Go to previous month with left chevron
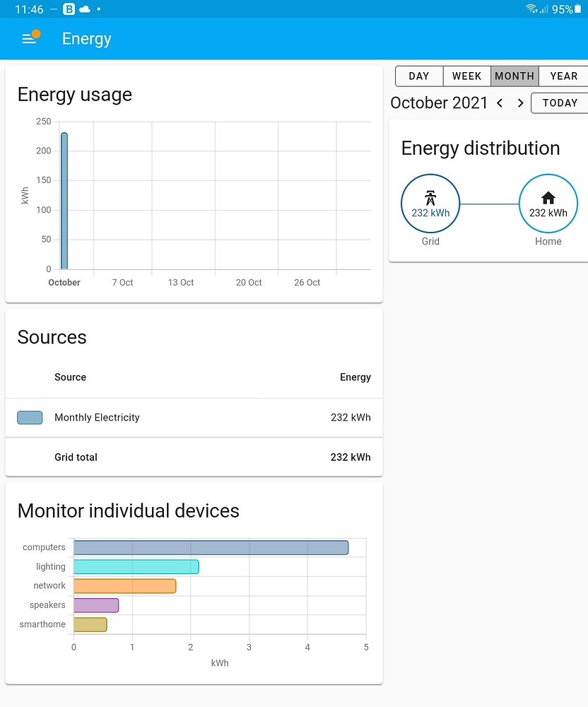The height and width of the screenshot is (707, 588). (499, 103)
